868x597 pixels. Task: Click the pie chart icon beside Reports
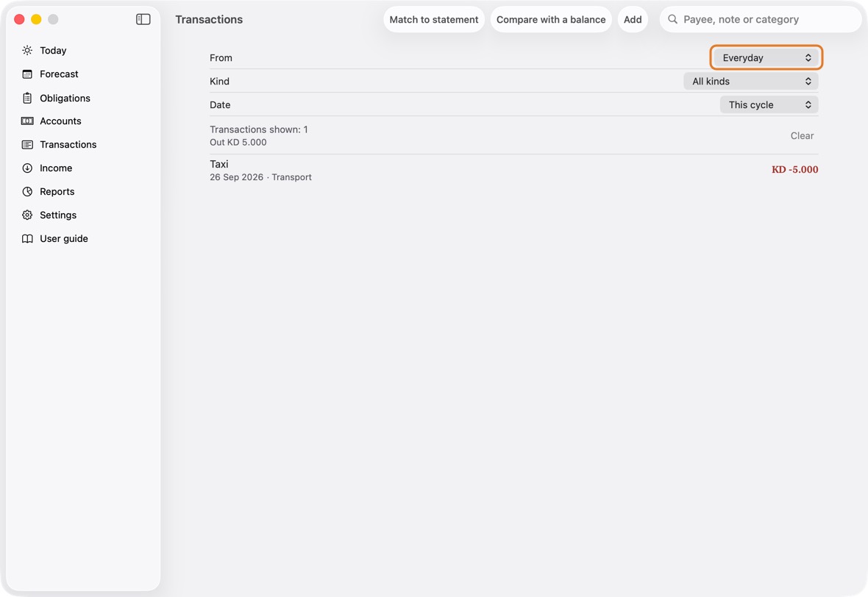(x=27, y=191)
